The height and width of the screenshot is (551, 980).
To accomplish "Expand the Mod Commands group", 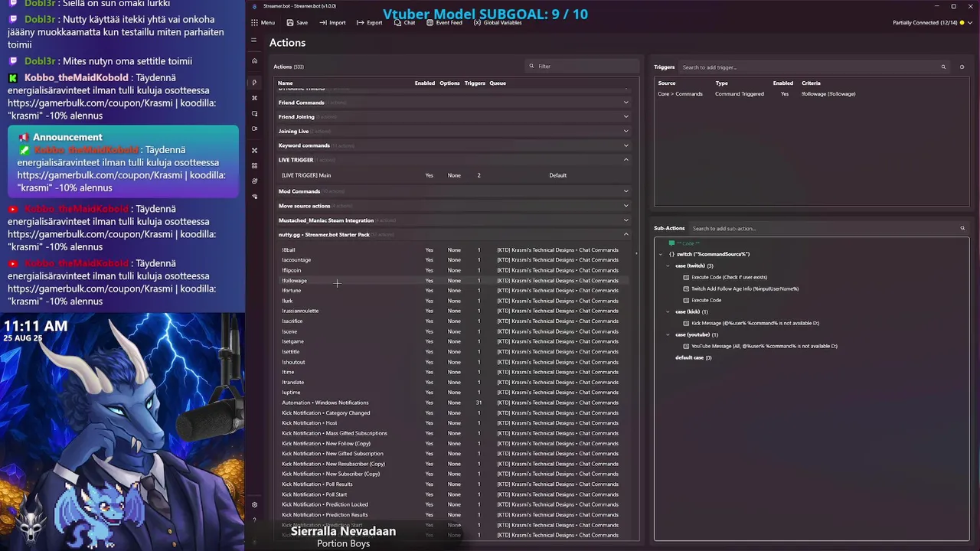I will click(x=626, y=191).
